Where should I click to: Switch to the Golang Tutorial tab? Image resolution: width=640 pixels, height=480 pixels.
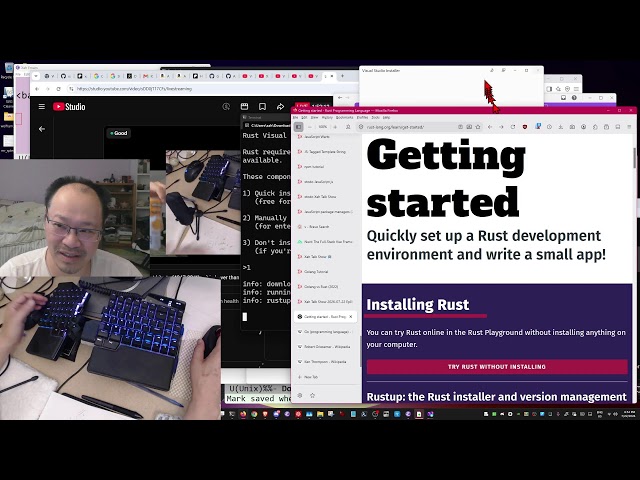click(325, 271)
